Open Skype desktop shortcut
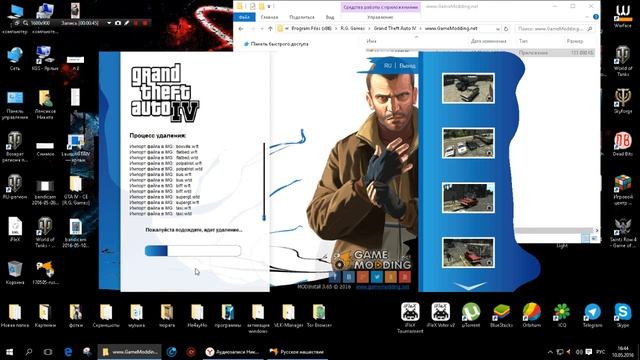 622,316
